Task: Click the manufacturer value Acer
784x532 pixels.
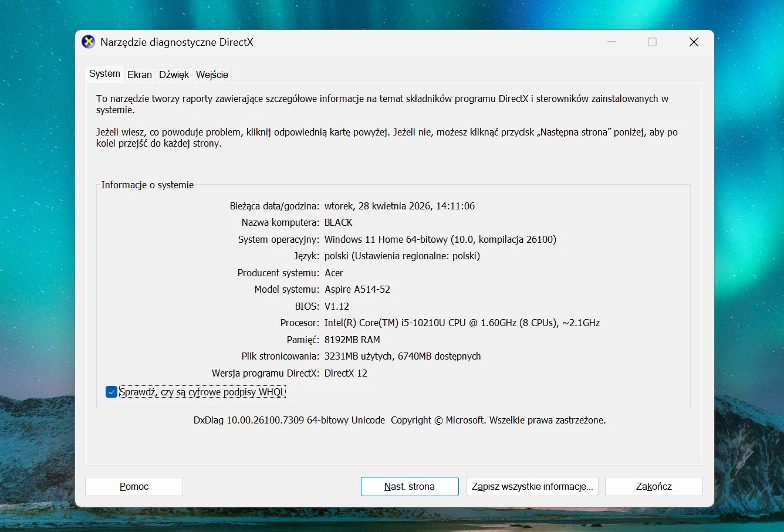Action: (334, 273)
